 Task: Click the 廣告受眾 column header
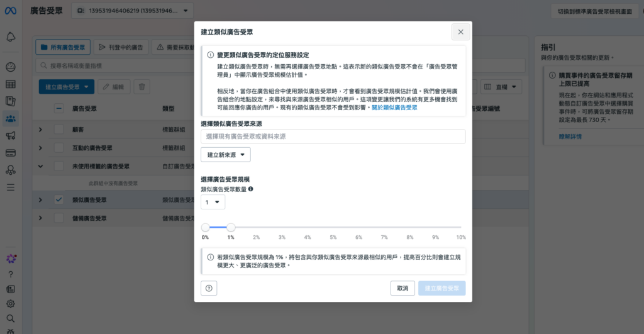tap(85, 108)
